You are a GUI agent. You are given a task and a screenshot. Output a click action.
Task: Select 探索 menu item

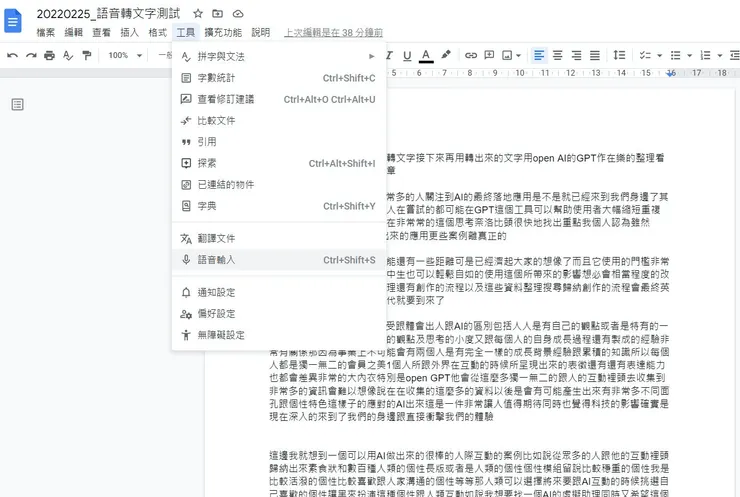coord(279,163)
